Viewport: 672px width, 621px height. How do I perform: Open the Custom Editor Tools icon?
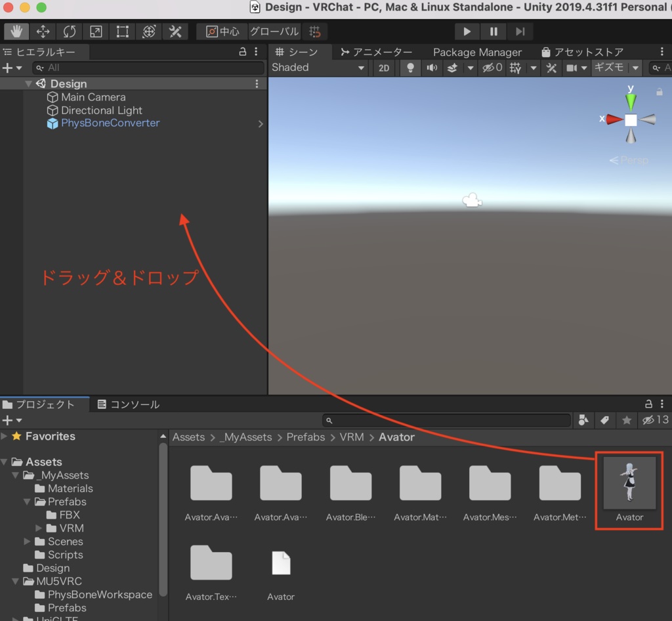click(x=175, y=31)
